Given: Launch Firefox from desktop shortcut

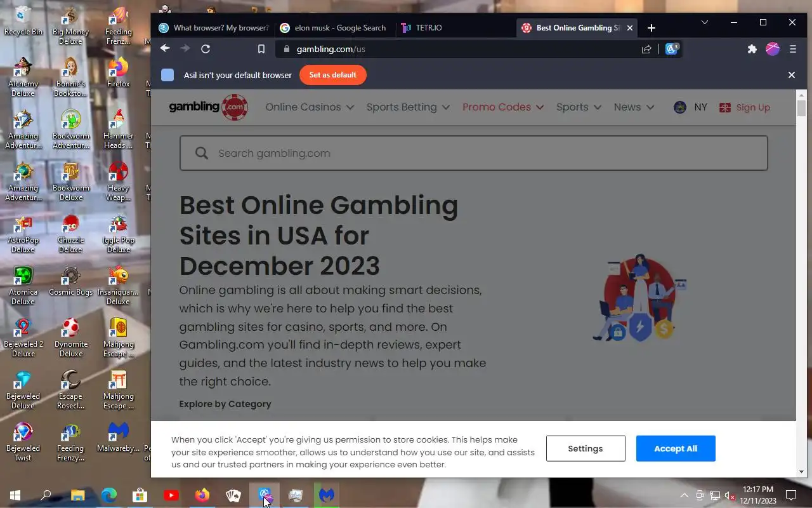Looking at the screenshot, I should coord(119,72).
